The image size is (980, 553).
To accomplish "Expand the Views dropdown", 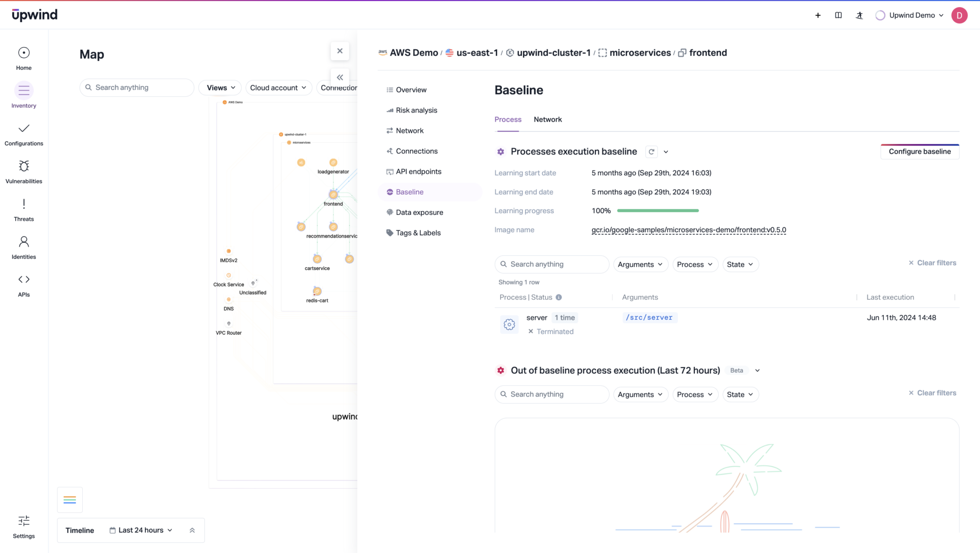I will pyautogui.click(x=219, y=87).
